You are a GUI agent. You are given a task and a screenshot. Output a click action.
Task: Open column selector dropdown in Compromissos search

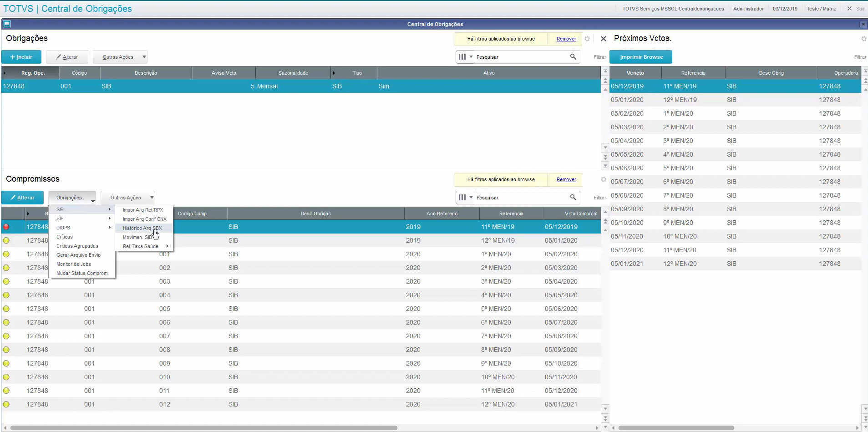click(x=465, y=198)
